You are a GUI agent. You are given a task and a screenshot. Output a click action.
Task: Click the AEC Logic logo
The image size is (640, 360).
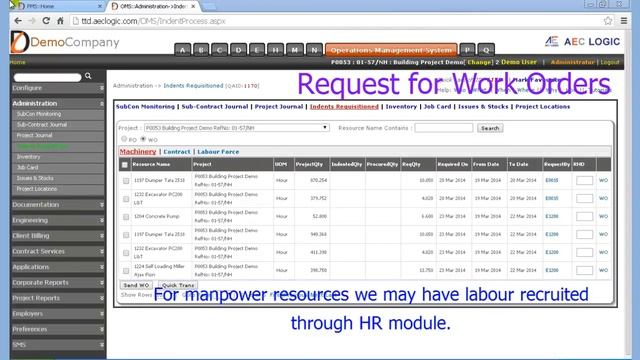582,41
